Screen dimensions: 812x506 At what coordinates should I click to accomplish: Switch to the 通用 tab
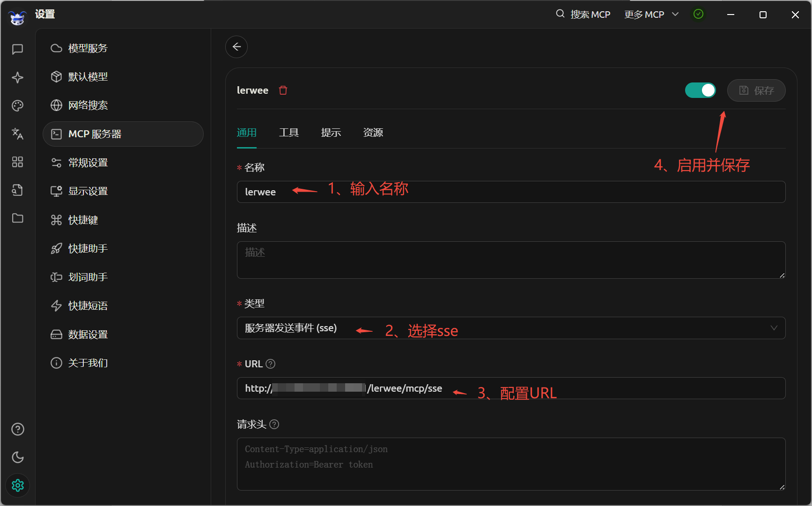247,133
